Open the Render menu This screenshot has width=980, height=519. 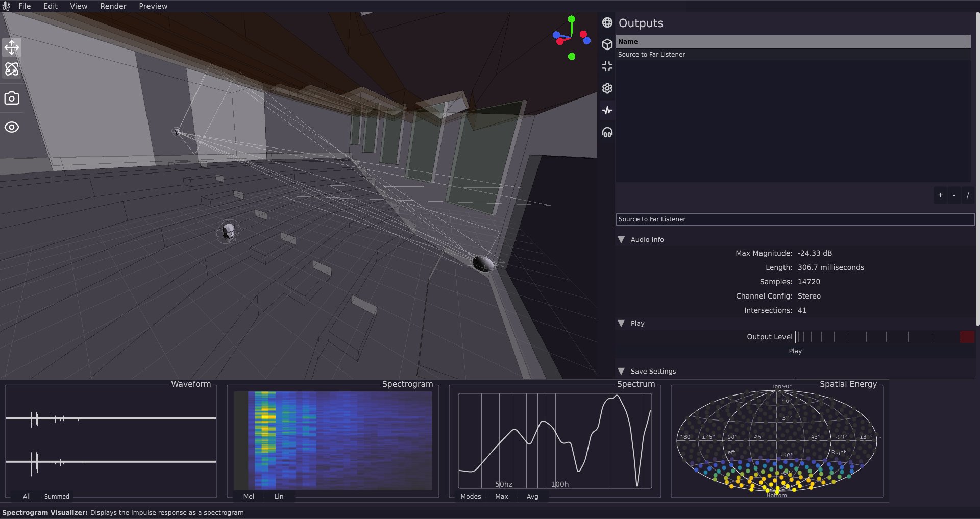click(x=113, y=6)
